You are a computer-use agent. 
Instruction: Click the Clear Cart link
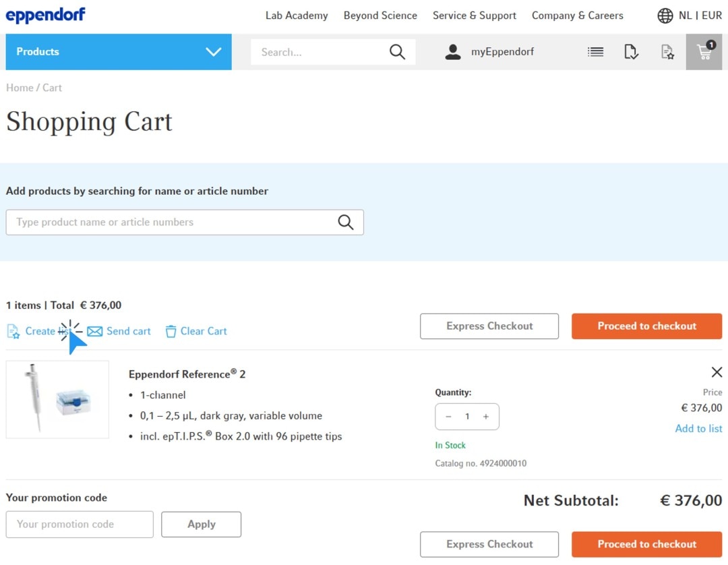click(196, 331)
